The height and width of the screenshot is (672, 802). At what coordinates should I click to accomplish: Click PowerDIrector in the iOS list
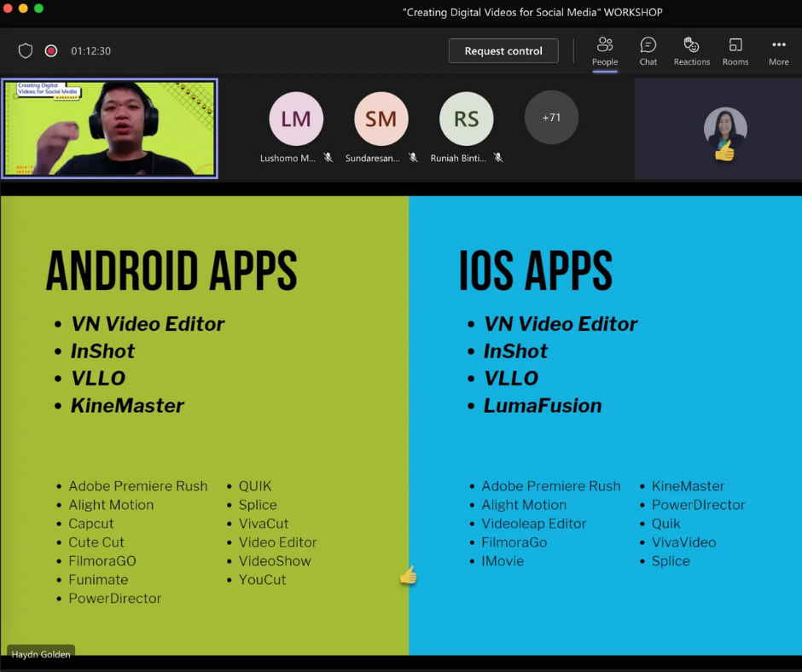(698, 505)
